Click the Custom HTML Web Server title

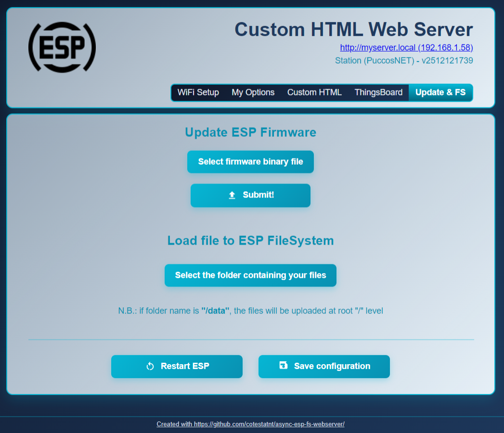(354, 29)
